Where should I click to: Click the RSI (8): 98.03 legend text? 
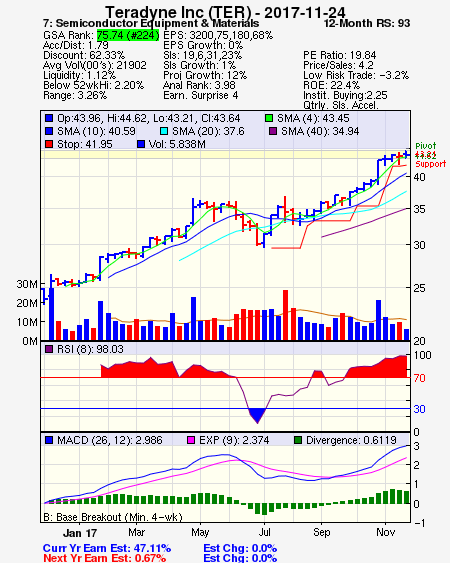point(90,349)
